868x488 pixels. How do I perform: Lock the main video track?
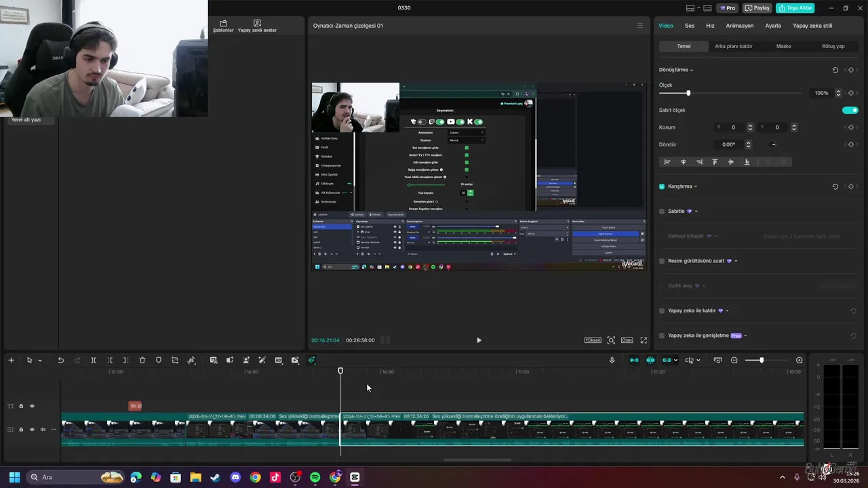coord(21,429)
